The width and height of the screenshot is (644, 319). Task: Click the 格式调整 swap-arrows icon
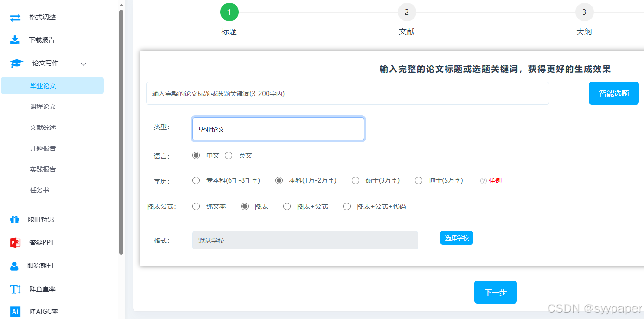pyautogui.click(x=15, y=18)
